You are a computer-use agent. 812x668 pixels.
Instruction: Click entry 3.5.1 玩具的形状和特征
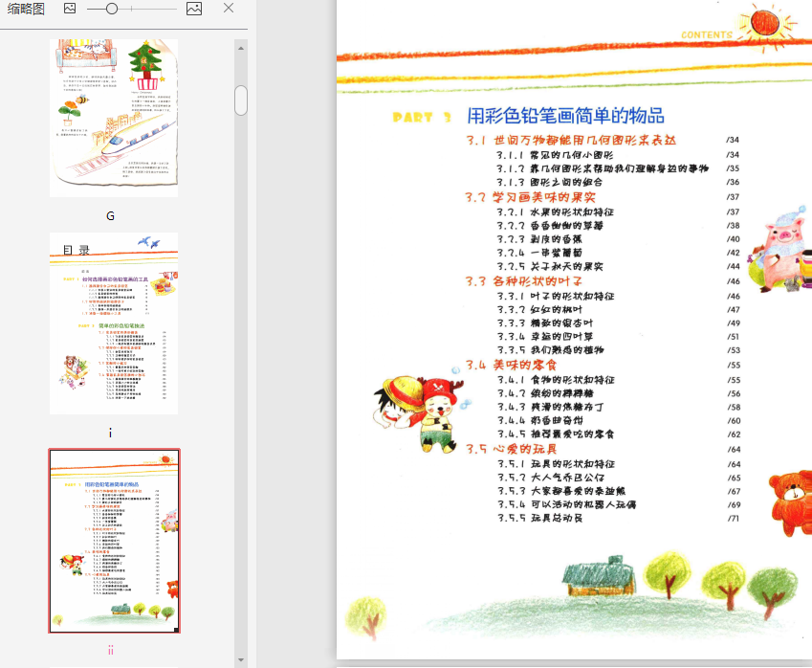557,464
